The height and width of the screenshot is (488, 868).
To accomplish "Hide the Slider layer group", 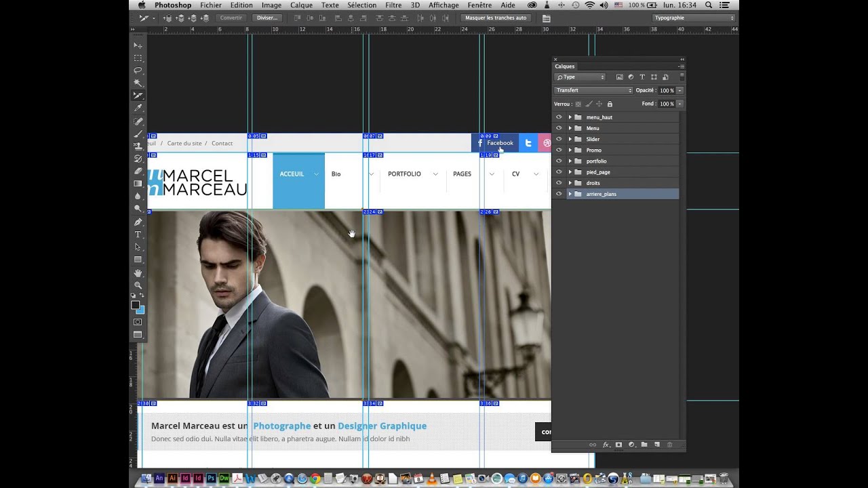I will (x=559, y=139).
